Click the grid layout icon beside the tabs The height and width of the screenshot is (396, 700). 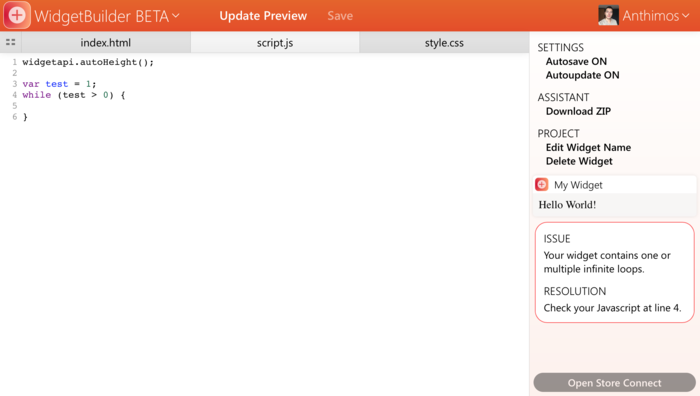[11, 42]
